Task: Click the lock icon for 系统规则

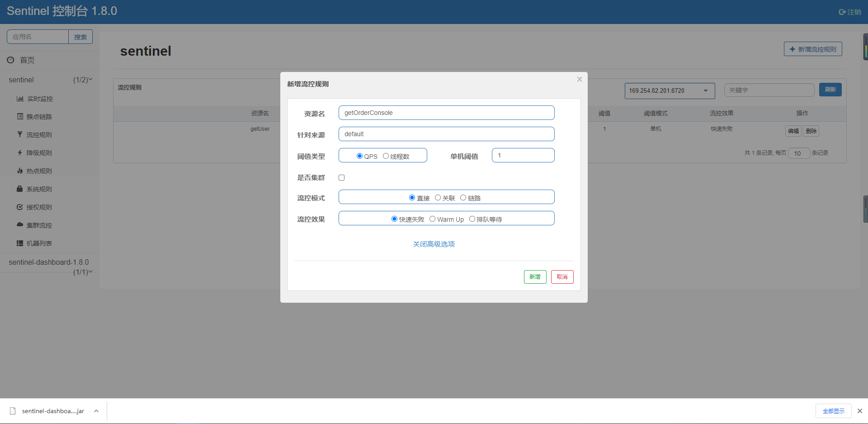Action: (20, 189)
